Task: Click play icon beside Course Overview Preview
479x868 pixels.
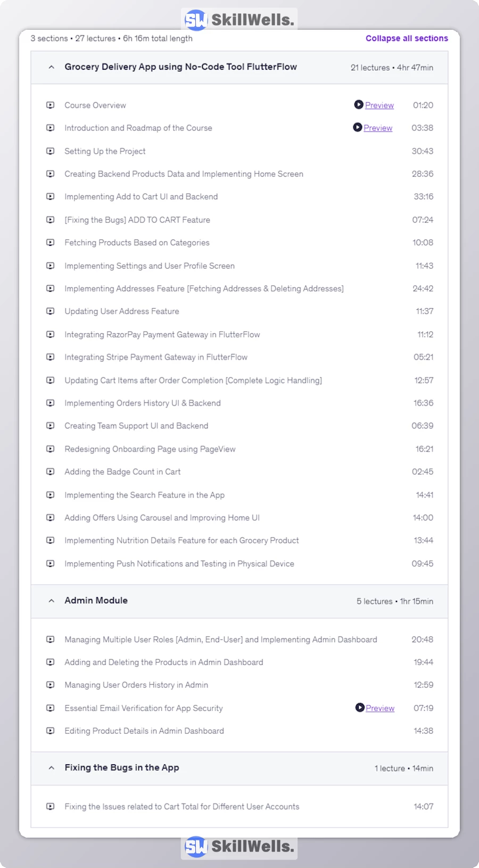Action: pos(359,105)
